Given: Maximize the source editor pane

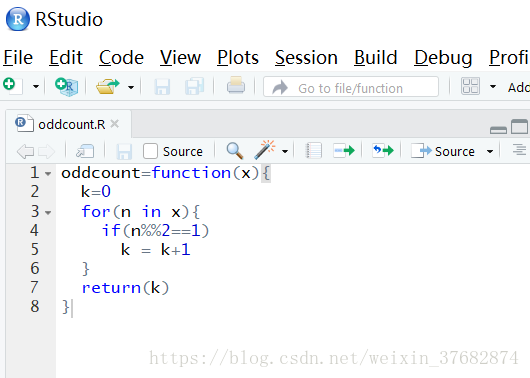Looking at the screenshot, I should point(520,127).
